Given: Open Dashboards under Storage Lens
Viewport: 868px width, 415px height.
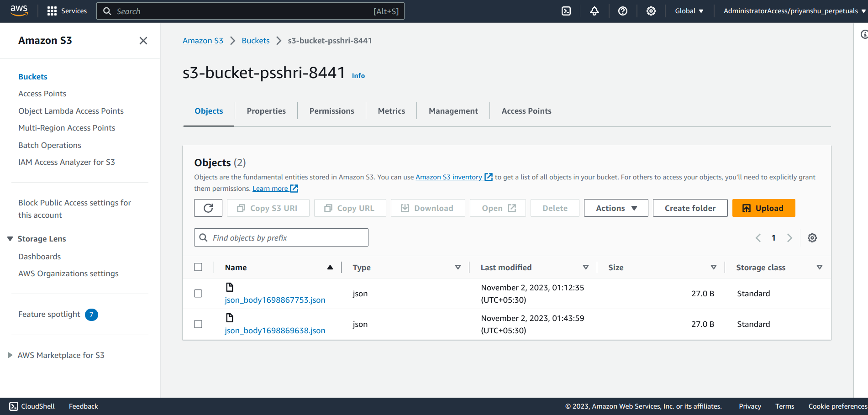Looking at the screenshot, I should coord(39,257).
